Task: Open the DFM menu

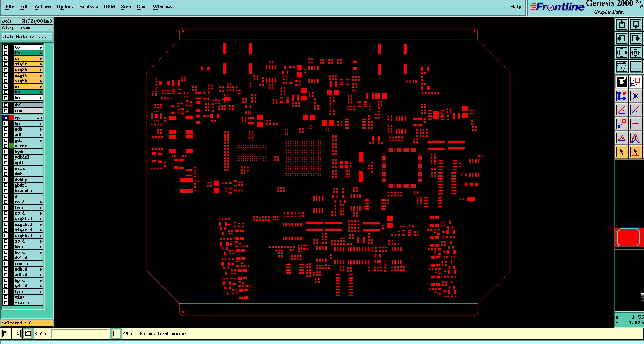Action: (x=109, y=7)
